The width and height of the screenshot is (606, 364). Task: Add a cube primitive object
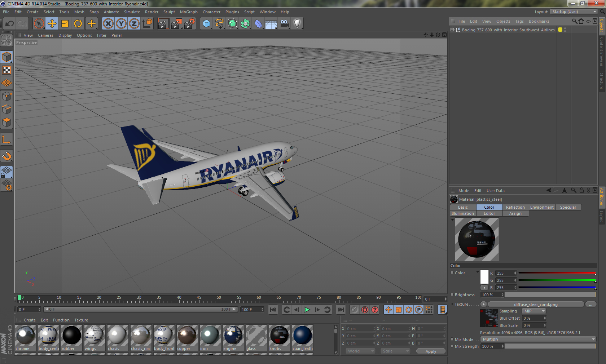[206, 24]
